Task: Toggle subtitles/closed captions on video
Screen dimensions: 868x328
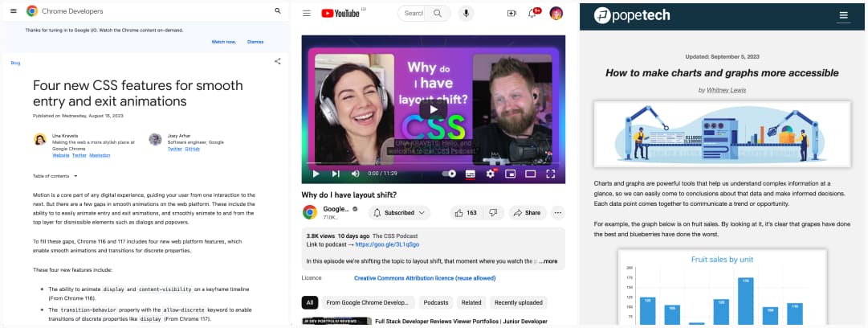Action: (x=470, y=173)
